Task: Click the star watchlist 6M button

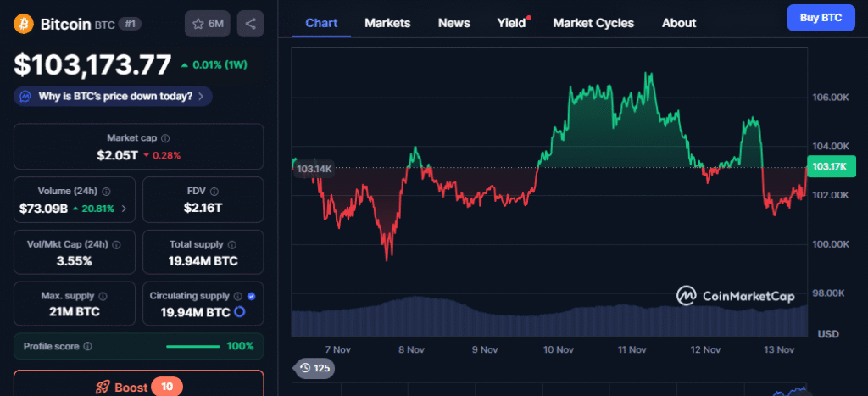Action: [207, 24]
